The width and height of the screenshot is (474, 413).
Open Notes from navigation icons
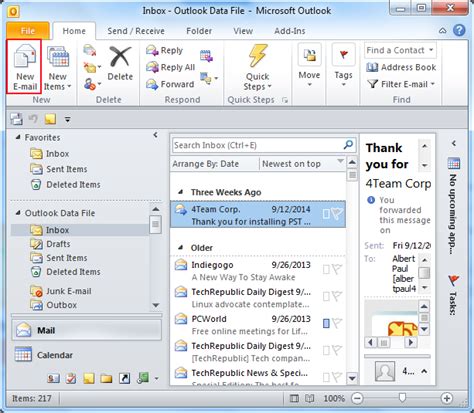(x=89, y=378)
